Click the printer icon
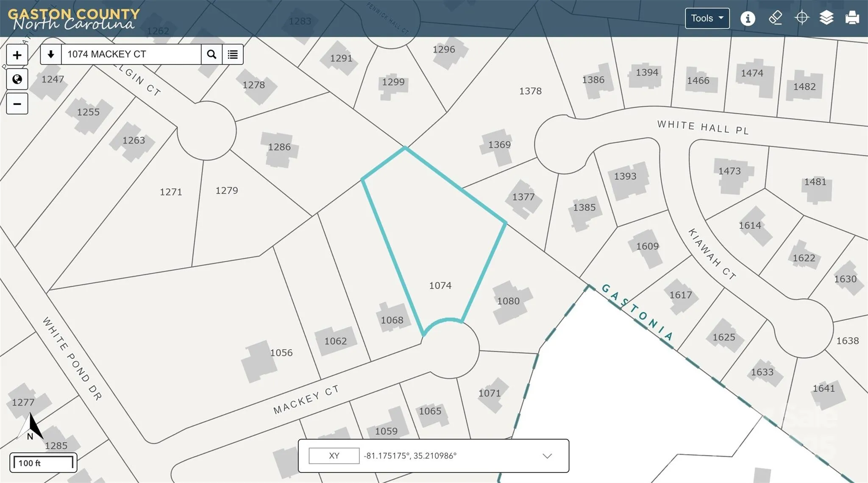868x483 pixels. (x=852, y=18)
